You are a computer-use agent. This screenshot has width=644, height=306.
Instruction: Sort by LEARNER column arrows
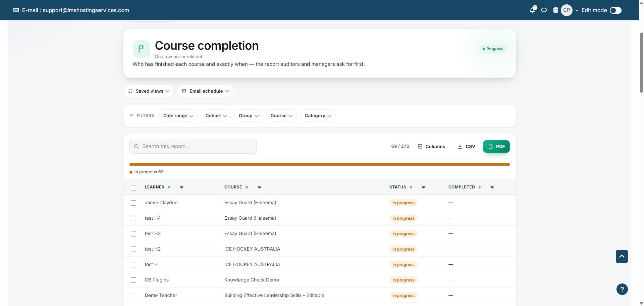[169, 187]
